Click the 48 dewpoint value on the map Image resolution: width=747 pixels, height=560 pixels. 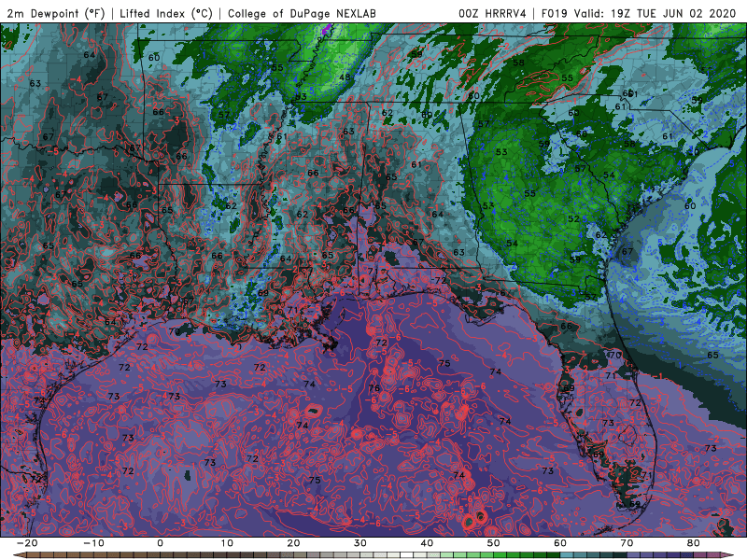tap(345, 77)
